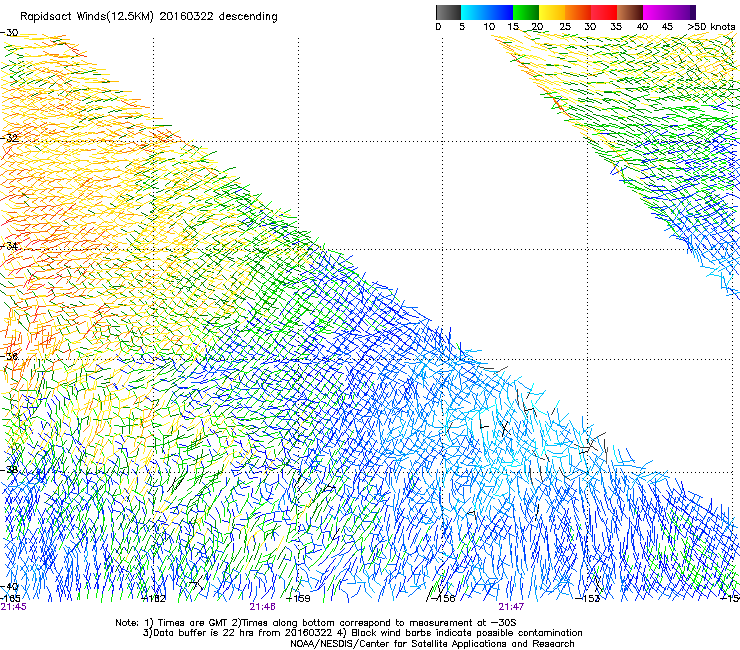Click the brown 35-40 knots legend segment
The height and width of the screenshot is (650, 740).
[x=630, y=12]
